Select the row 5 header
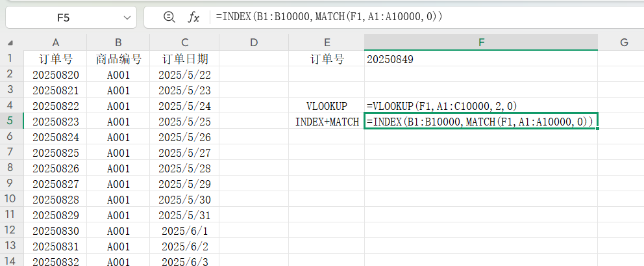The width and height of the screenshot is (644, 266). [11, 121]
